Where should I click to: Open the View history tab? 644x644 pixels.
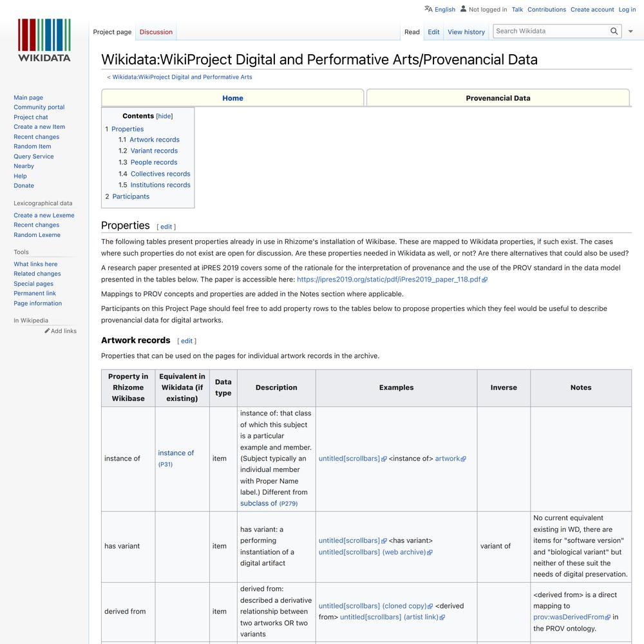pyautogui.click(x=466, y=32)
